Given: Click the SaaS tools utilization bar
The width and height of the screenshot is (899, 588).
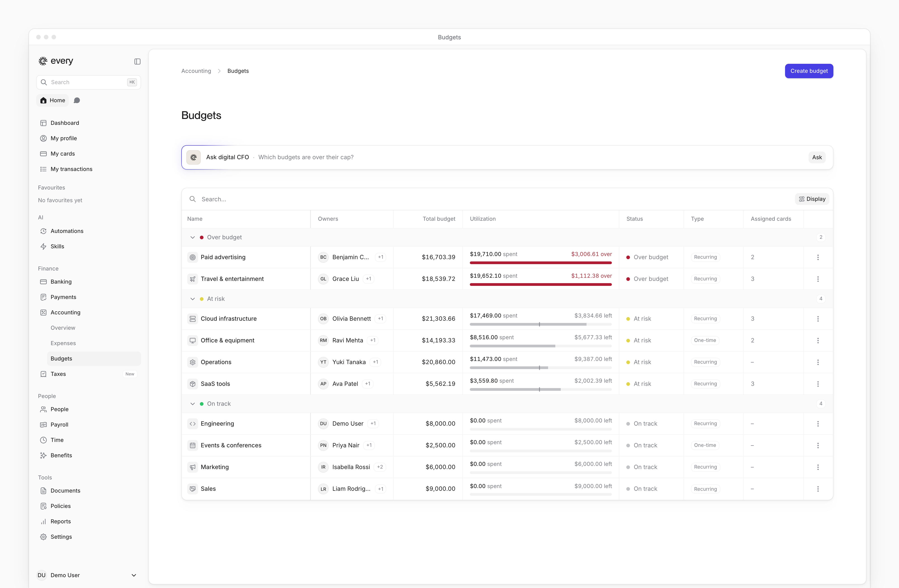Looking at the screenshot, I should coord(541,389).
